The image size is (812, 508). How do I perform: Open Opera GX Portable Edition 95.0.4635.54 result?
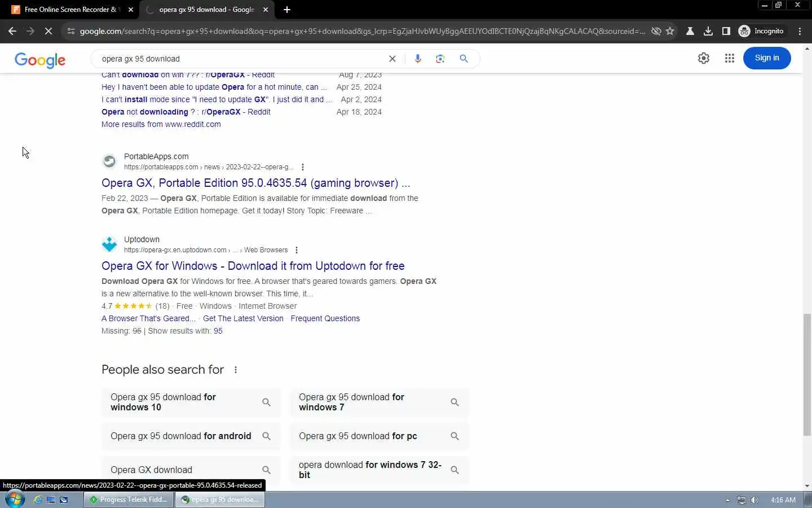coord(255,183)
